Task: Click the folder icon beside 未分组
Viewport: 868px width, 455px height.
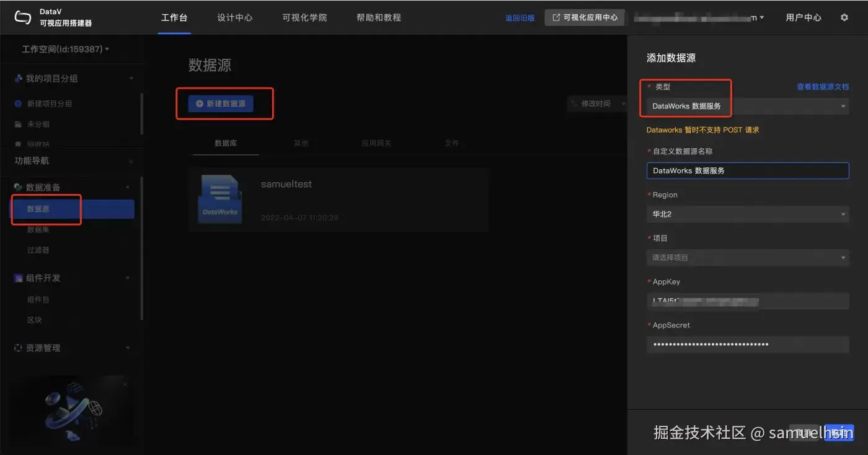Action: tap(18, 124)
